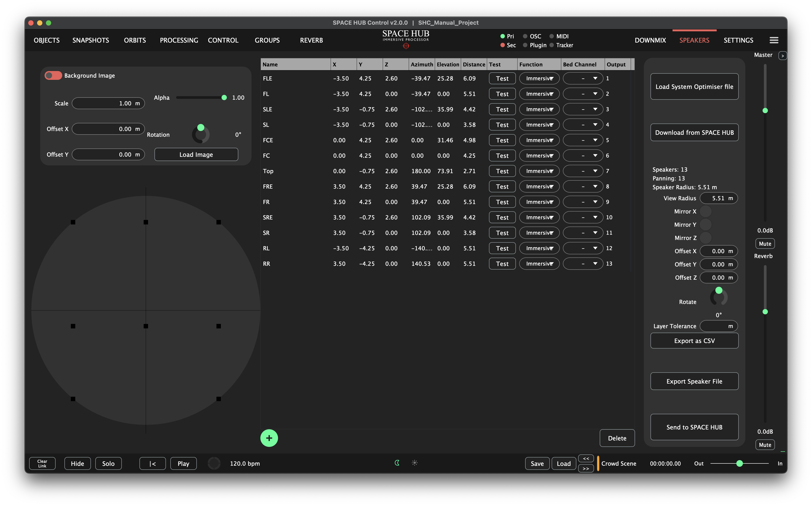Go to next snapshot with >> button

point(586,468)
